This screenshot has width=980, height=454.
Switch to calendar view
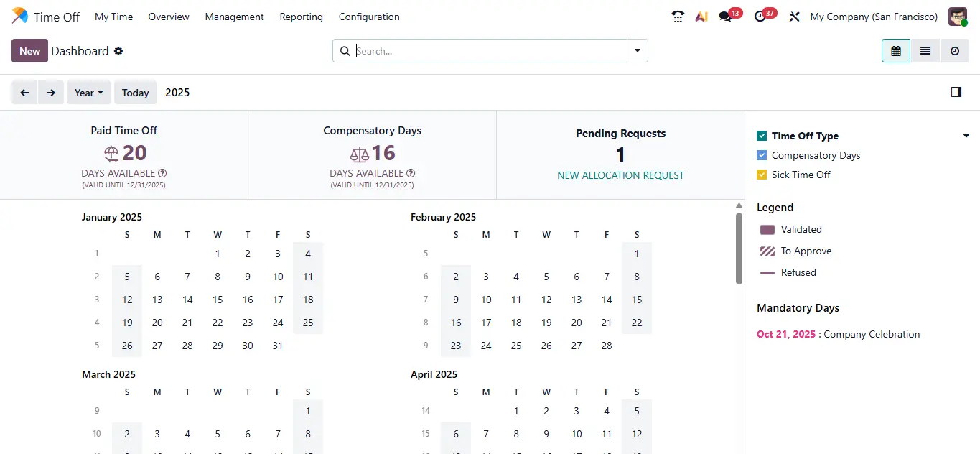tap(896, 51)
